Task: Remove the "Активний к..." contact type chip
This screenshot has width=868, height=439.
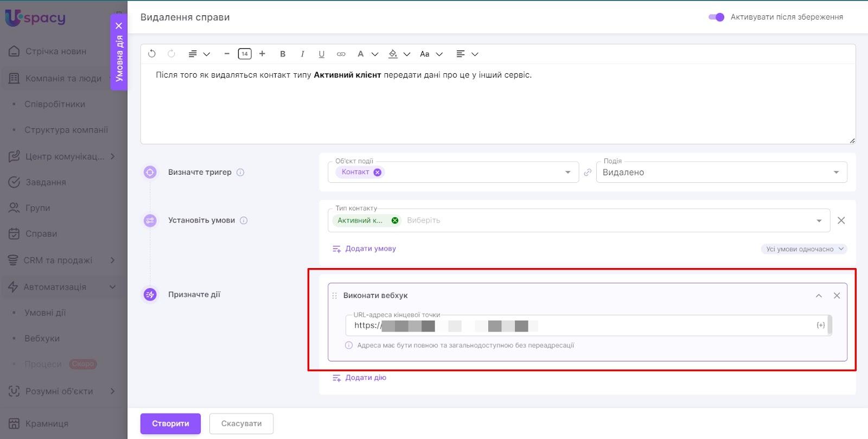Action: point(395,220)
